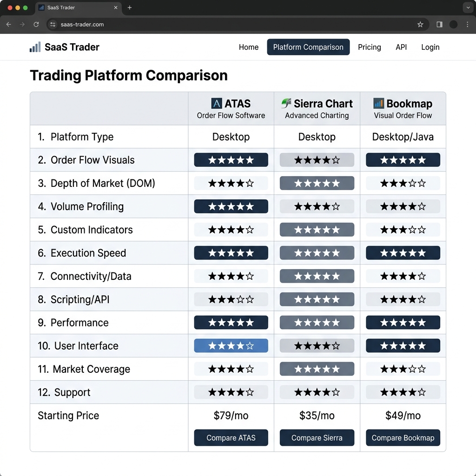Click the '8. Scripting/API' row label

click(73, 299)
